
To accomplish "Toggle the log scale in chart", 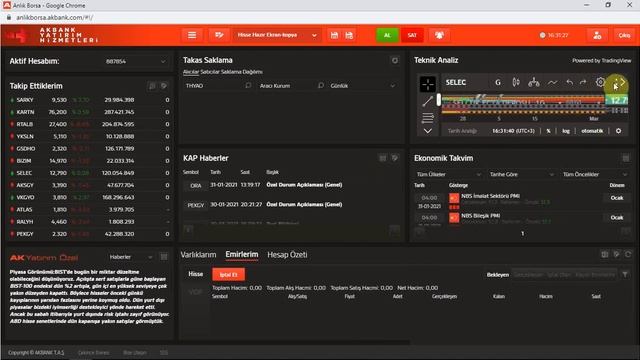I will click(x=566, y=131).
